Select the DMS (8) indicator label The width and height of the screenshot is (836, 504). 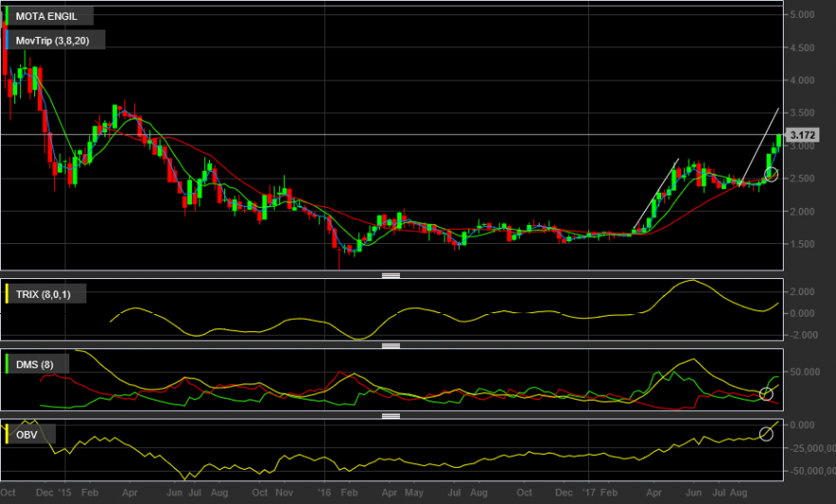[34, 364]
